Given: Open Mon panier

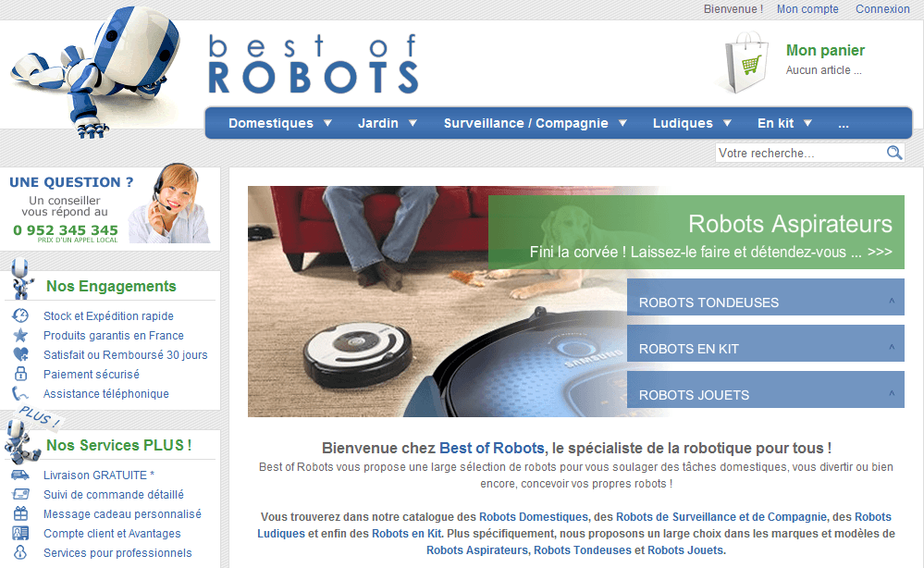Looking at the screenshot, I should 825,50.
